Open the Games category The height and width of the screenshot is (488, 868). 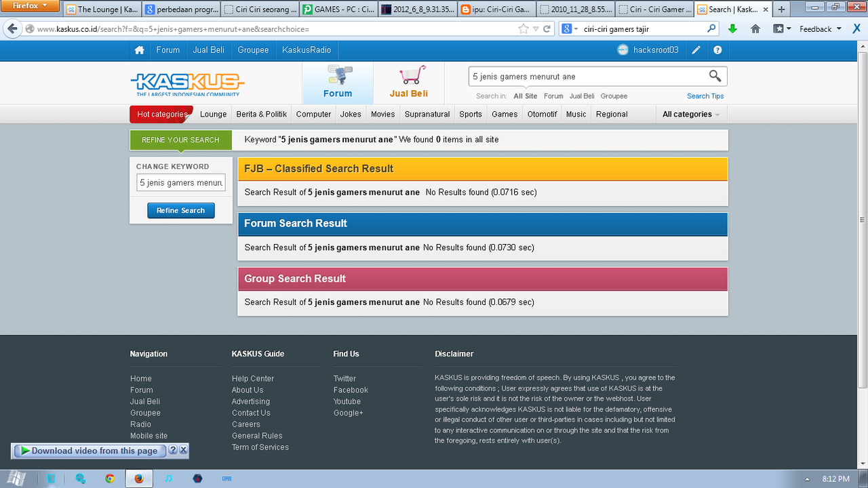coord(505,114)
